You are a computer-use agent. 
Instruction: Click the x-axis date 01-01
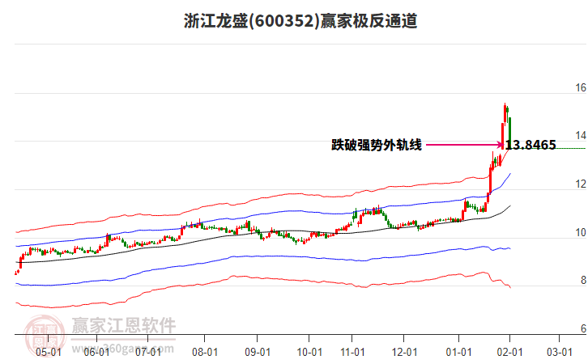tap(458, 352)
